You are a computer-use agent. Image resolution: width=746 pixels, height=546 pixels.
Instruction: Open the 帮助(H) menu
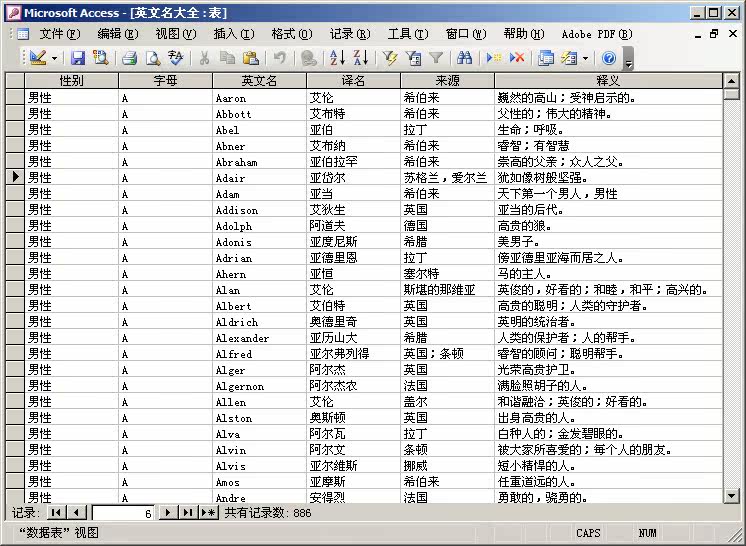[524, 34]
